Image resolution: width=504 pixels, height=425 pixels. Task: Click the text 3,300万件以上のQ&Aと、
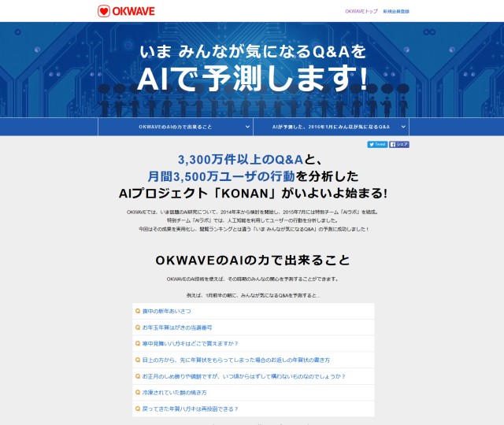[250, 159]
